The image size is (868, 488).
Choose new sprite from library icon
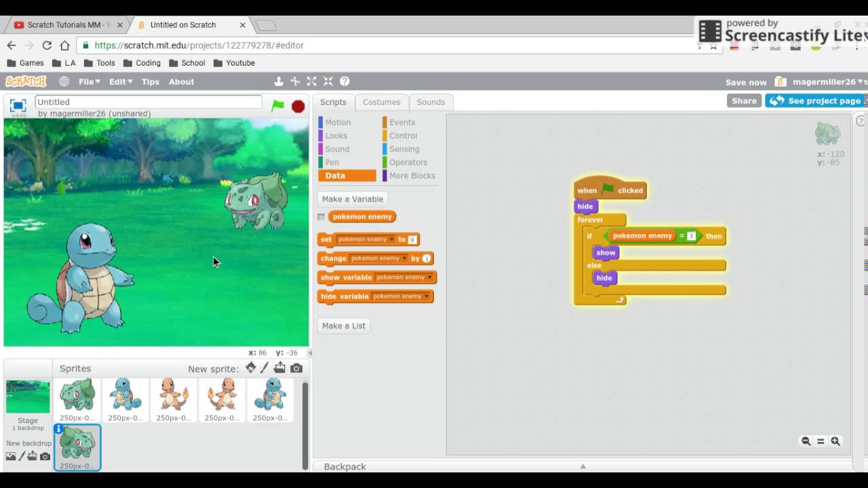[251, 367]
